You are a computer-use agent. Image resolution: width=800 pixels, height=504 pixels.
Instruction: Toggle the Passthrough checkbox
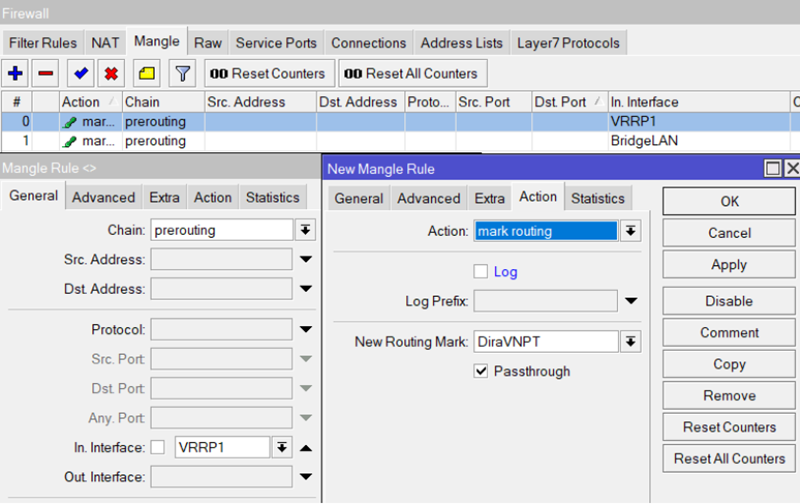pyautogui.click(x=481, y=371)
